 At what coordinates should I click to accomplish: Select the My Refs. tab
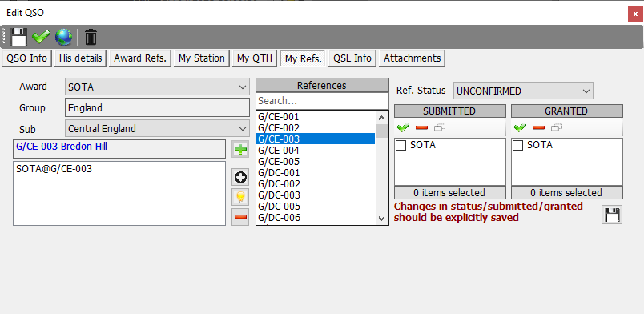(x=303, y=58)
